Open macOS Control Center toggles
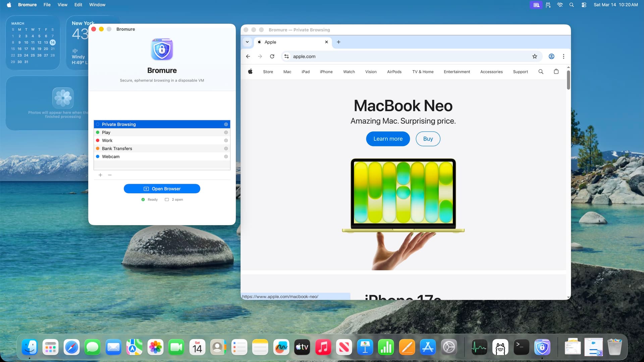Image resolution: width=644 pixels, height=362 pixels. [x=584, y=5]
